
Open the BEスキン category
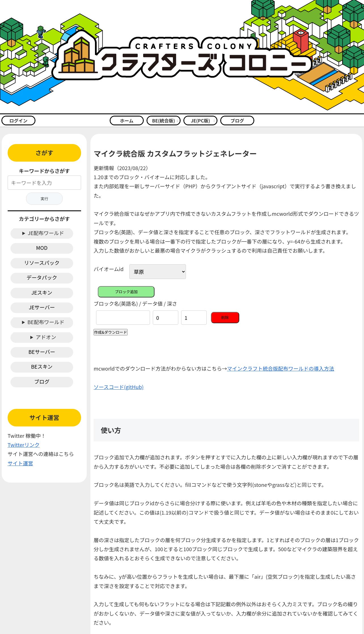[42, 367]
